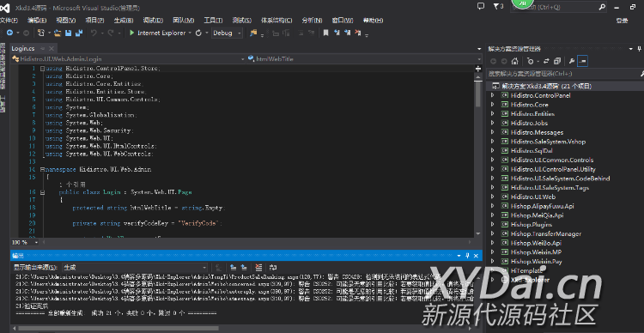Open the htmlWebTitle member dropdown
Image resolution: width=644 pixels, height=333 pixels.
pyautogui.click(x=363, y=59)
